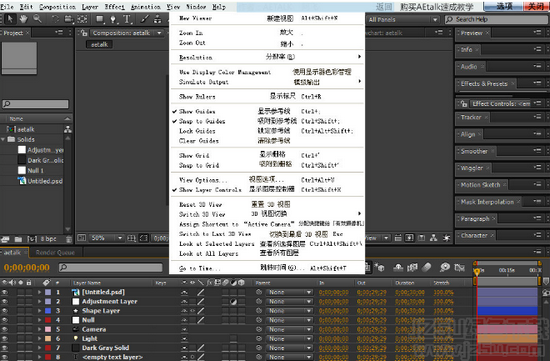This screenshot has height=361, width=550.
Task: Open the Resolution submenu
Action: pyautogui.click(x=267, y=57)
